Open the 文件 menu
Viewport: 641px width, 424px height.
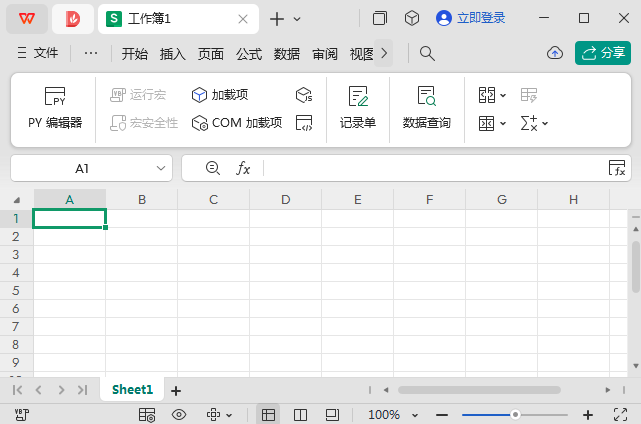38,54
